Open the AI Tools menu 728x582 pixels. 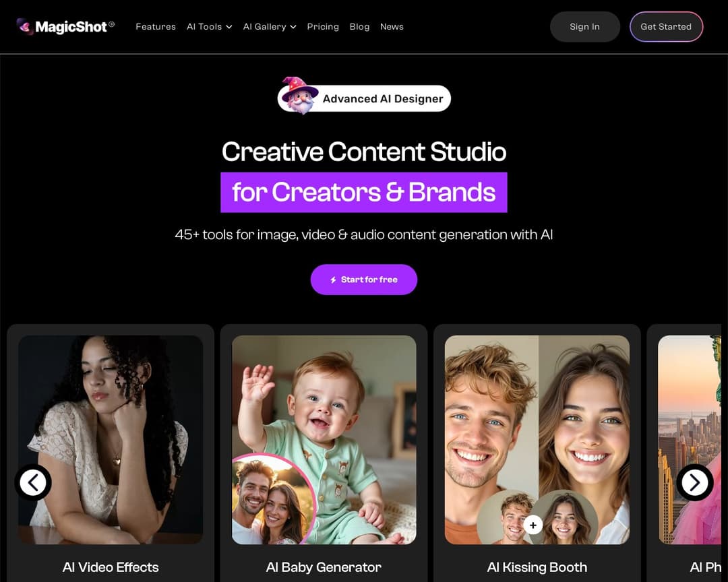[210, 26]
